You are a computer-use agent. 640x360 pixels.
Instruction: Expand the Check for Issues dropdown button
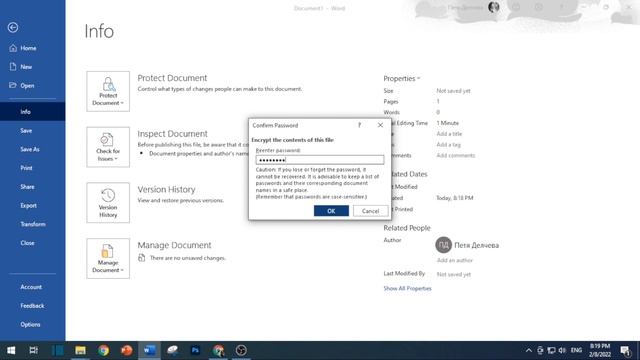(x=108, y=147)
